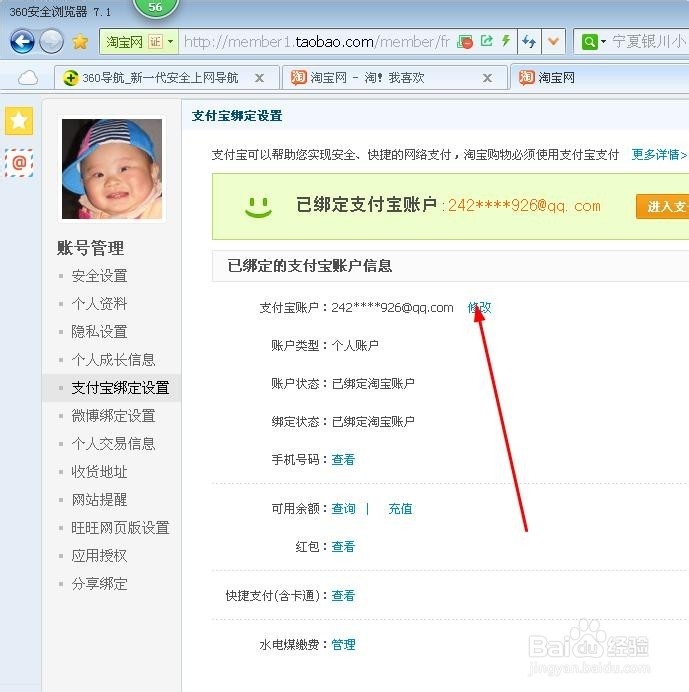Open 个人成长信息 in account menu
Viewport: 689px width, 692px height.
coord(113,360)
